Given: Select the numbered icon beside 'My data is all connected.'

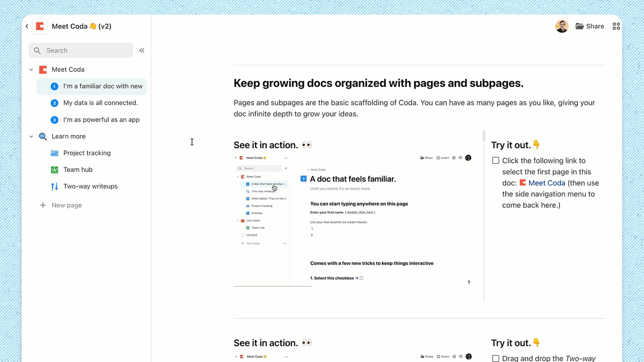Looking at the screenshot, I should [x=54, y=103].
